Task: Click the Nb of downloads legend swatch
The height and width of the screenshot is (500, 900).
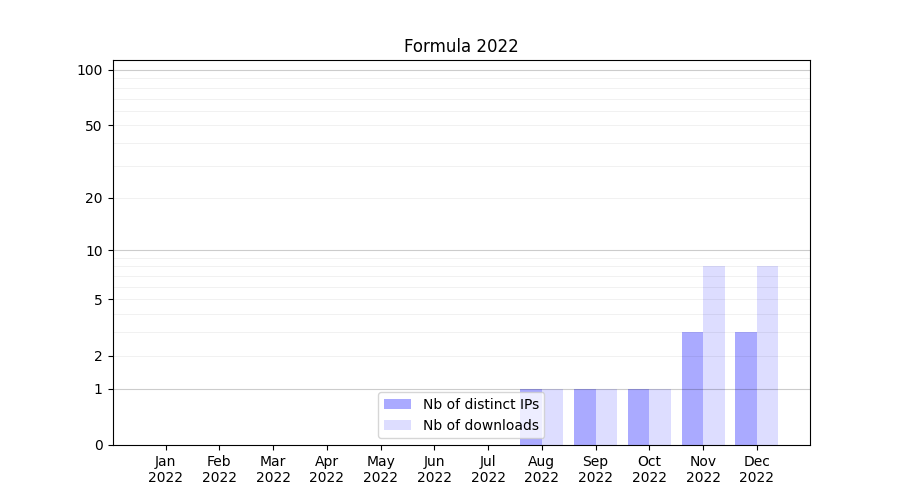Action: tap(397, 425)
